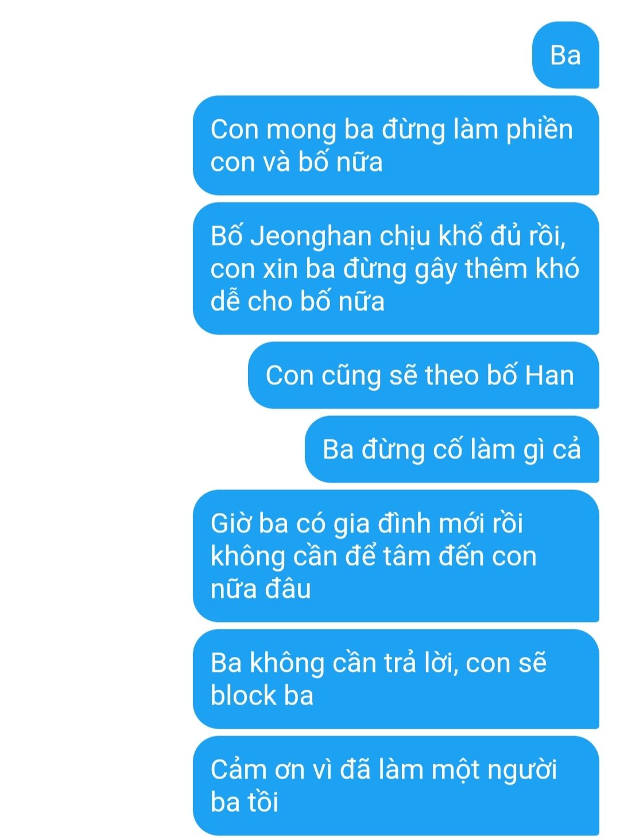This screenshot has height=840, width=620.
Task: Tap the message starting "Bố Jeonghan chịu khổ"
Action: 396,269
